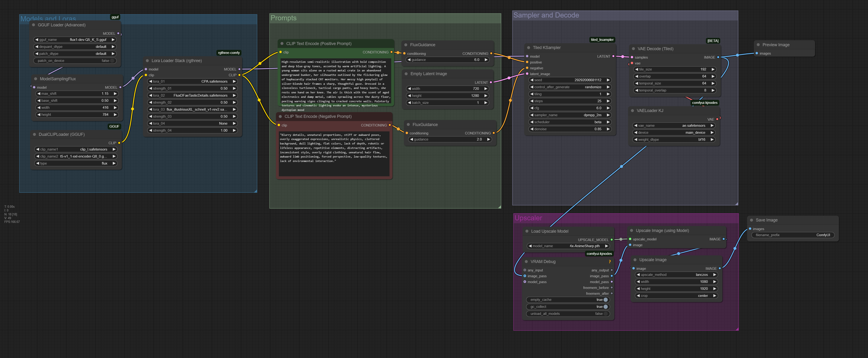
Task: Click inside the negative prompt text box
Action: click(334, 154)
